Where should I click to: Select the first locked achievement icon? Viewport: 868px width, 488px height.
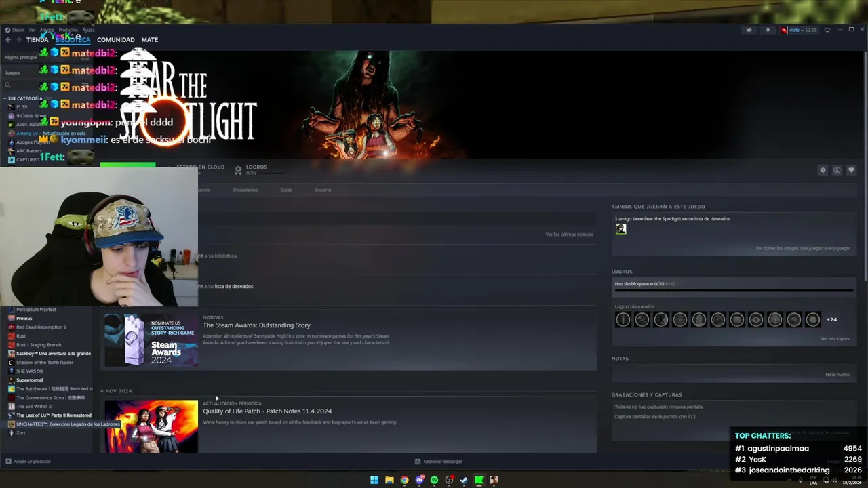tap(623, 320)
